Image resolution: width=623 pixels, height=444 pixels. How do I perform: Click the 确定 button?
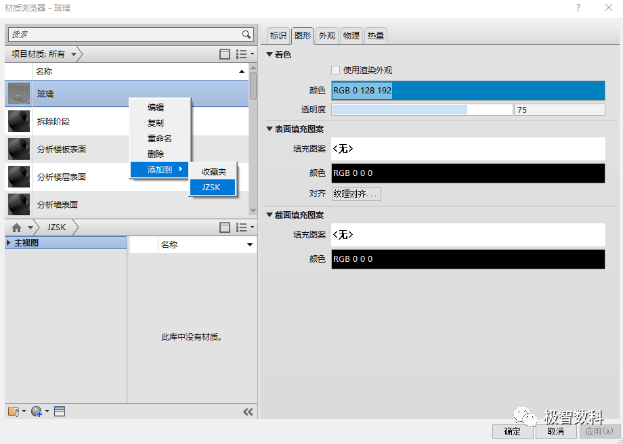click(513, 431)
